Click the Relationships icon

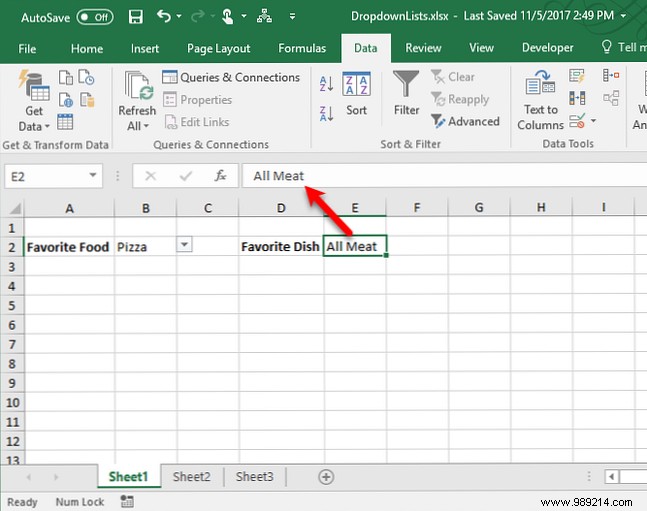[611, 98]
